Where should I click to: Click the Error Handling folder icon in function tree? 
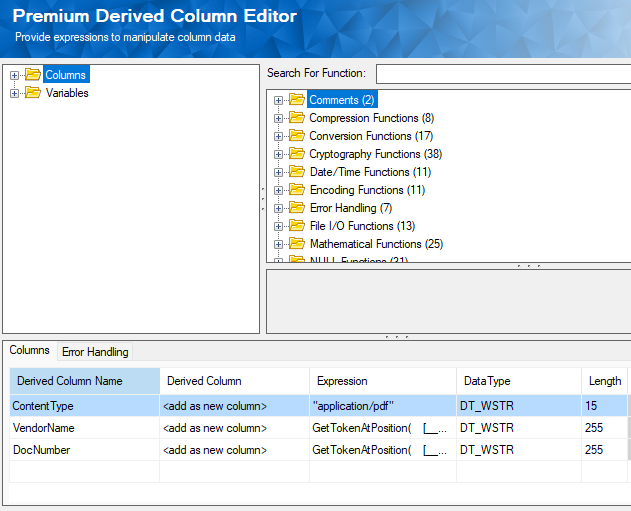pos(297,208)
